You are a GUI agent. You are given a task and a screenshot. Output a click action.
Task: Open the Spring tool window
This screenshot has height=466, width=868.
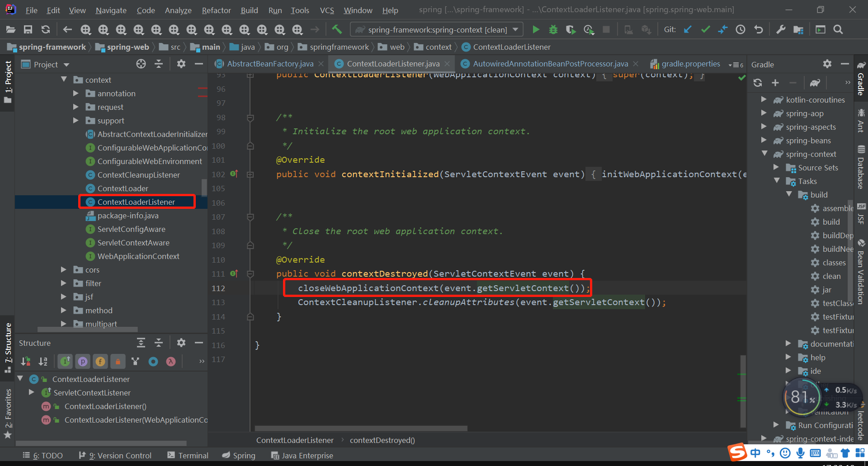[x=239, y=455]
